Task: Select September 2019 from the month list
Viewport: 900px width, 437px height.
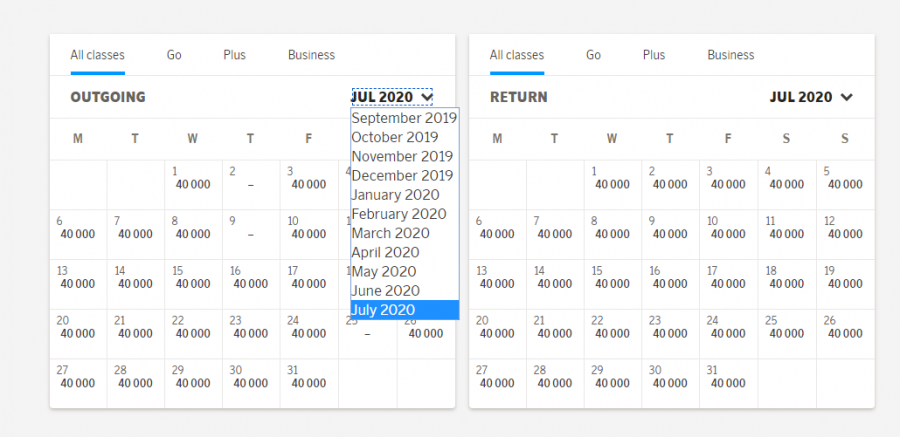Action: (404, 118)
